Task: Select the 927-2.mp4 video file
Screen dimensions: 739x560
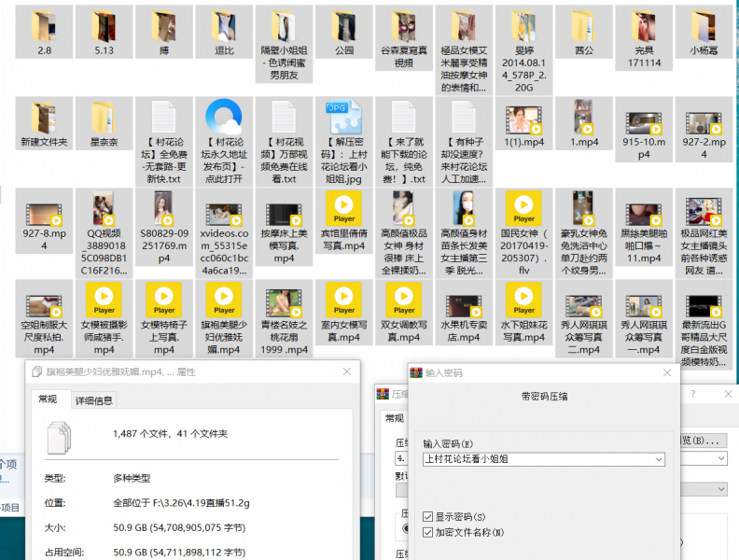Action: (703, 119)
